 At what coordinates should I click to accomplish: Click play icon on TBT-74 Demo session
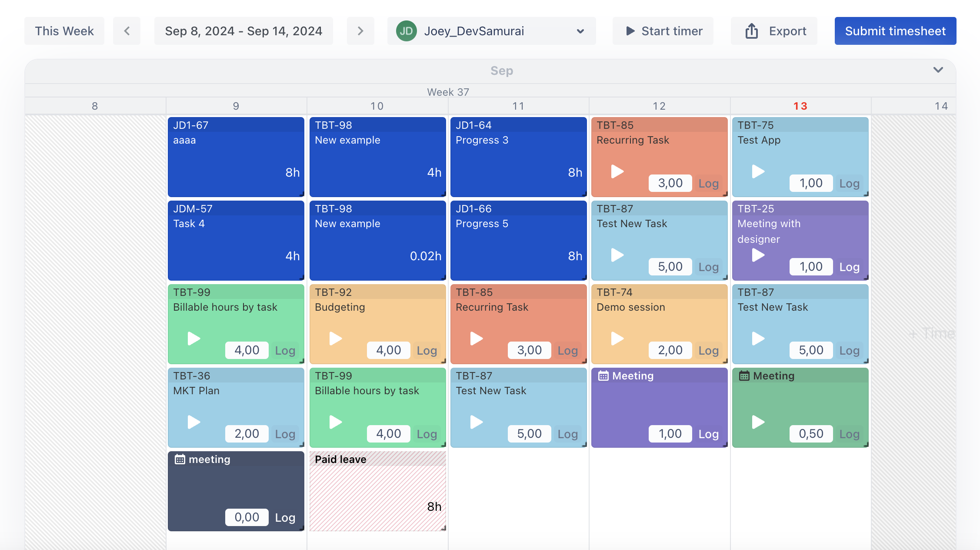[x=617, y=339]
